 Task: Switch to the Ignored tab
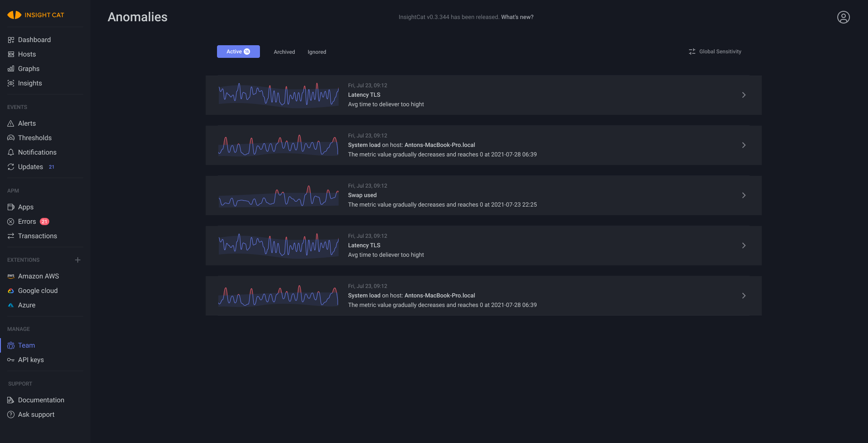pos(317,52)
